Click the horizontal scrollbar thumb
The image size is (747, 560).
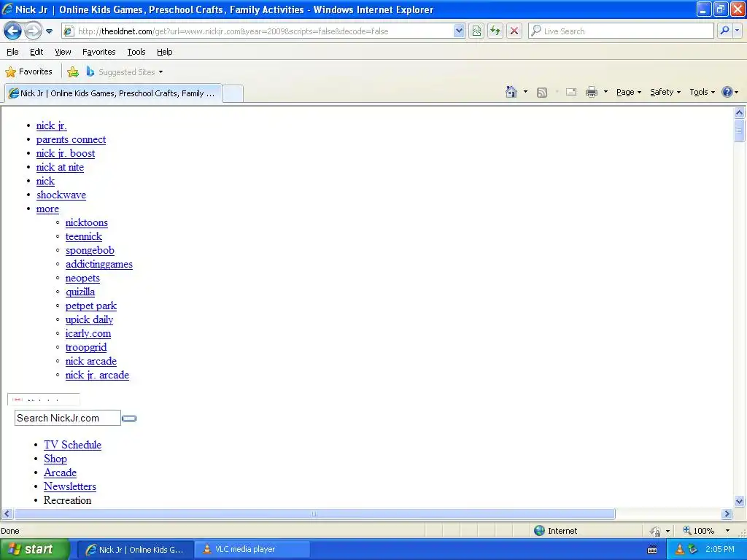point(314,514)
